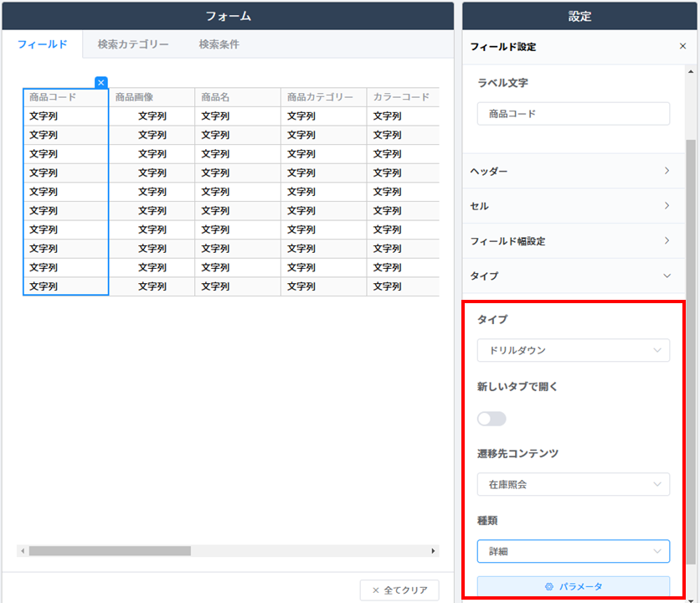Open 種類 dropdown showing 詳細
Screen dimensions: 700x603
coord(574,551)
